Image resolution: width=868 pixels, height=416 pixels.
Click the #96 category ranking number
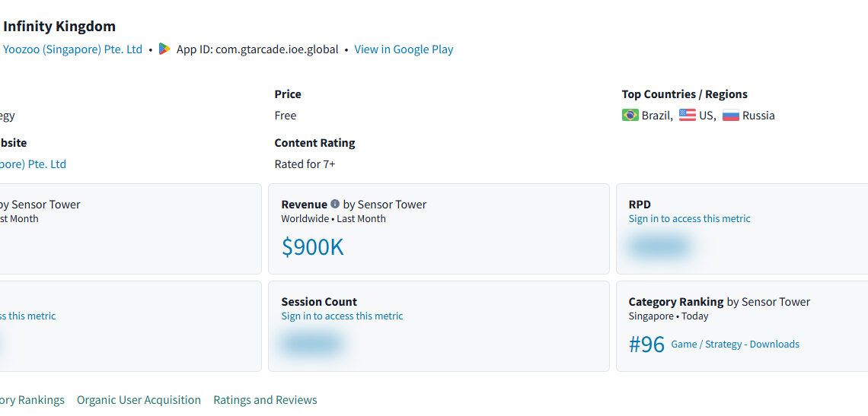(x=646, y=345)
